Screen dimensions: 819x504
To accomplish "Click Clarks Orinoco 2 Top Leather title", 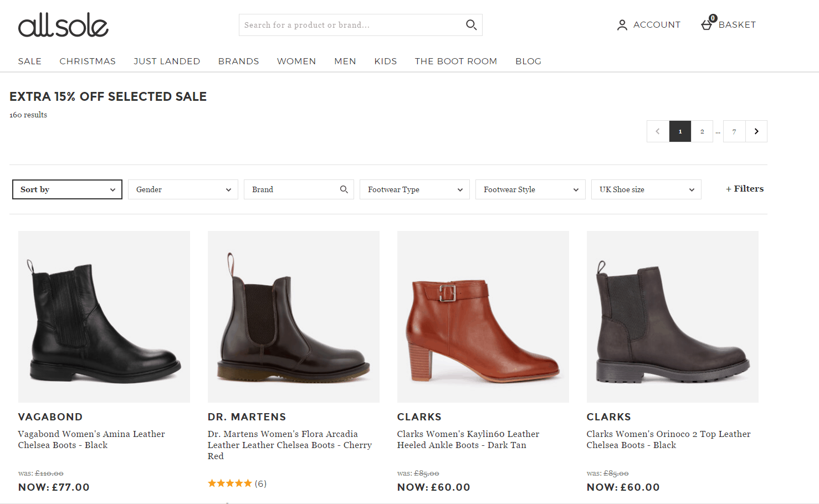I will pos(669,440).
